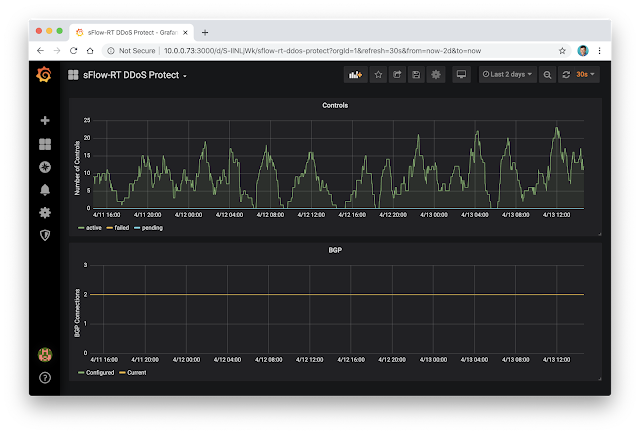Open the Last 2 days time picker
Viewport: 640px width, 434px height.
pos(507,75)
